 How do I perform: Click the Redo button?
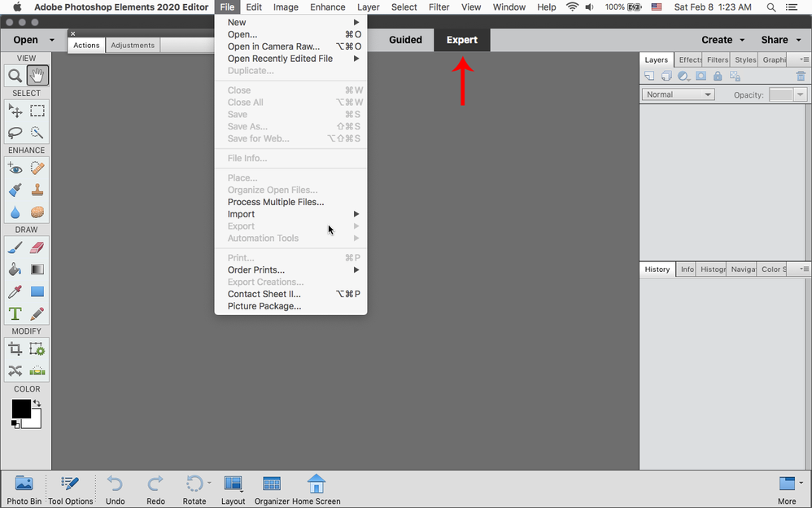[155, 490]
